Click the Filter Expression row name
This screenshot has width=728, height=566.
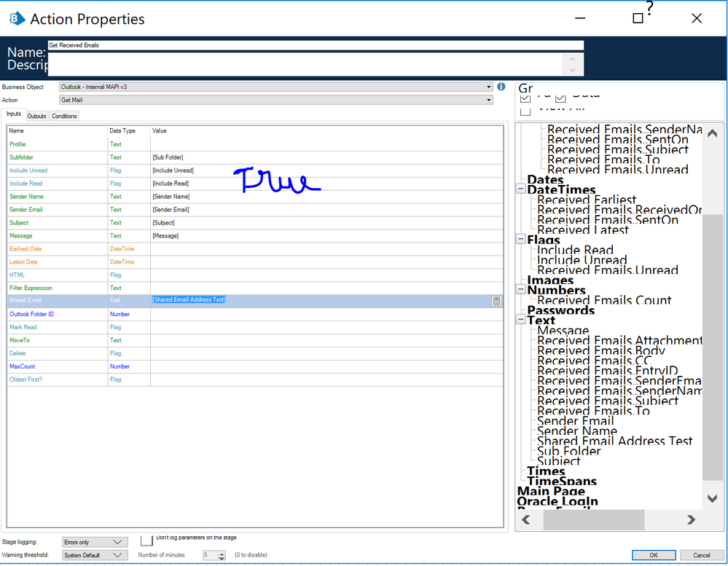tap(31, 288)
